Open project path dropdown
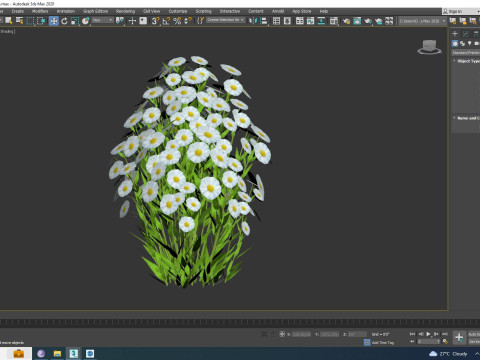Viewport: 480px width, 360px height. click(422, 21)
